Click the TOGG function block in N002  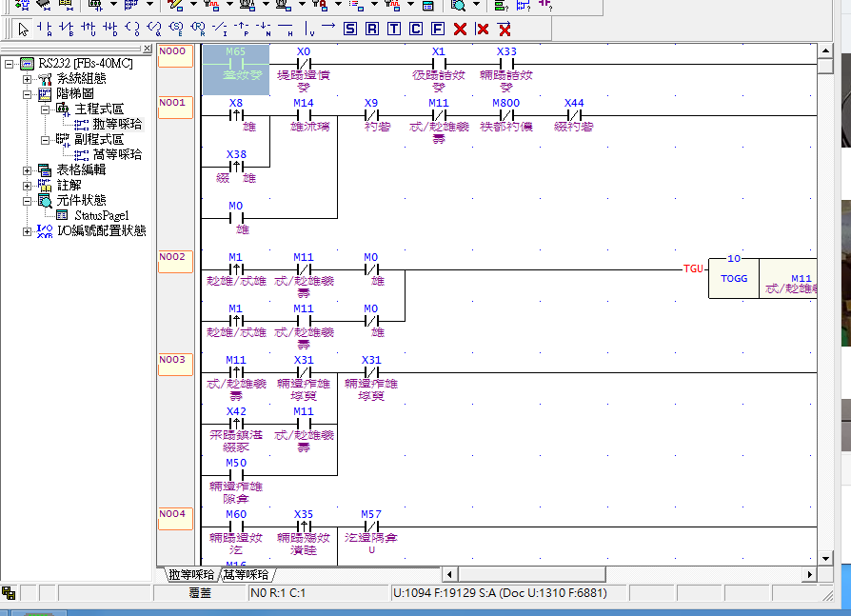pos(733,279)
